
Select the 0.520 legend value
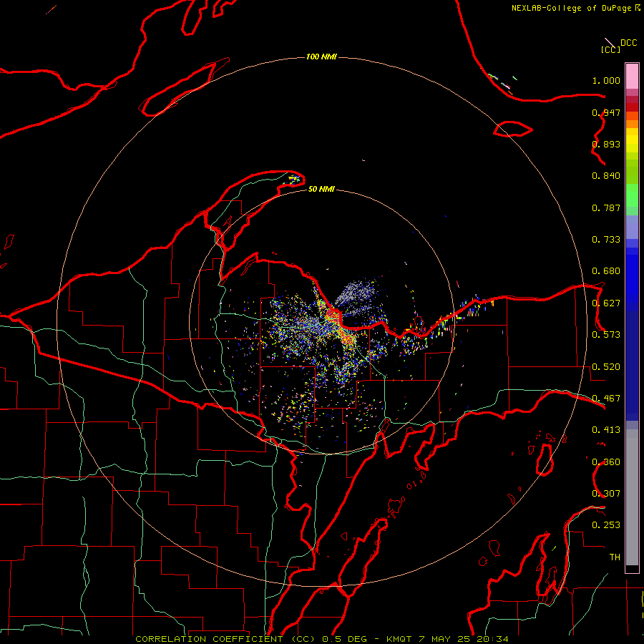[x=606, y=367]
